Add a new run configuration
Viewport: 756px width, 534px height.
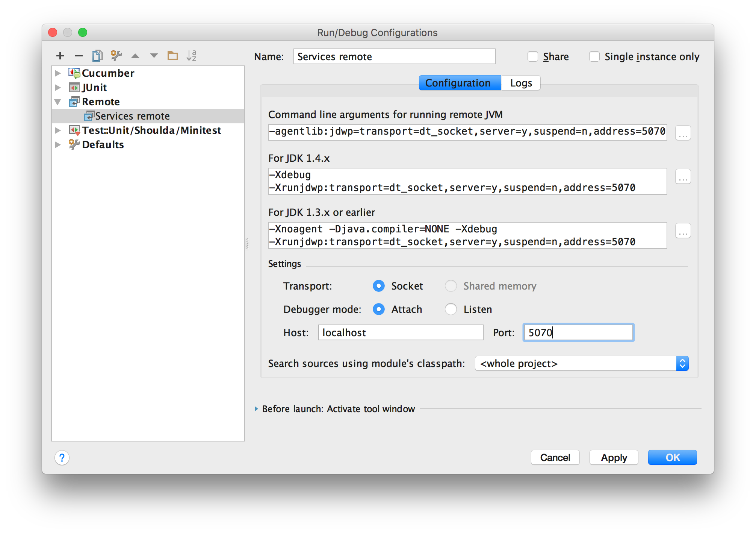[x=60, y=55]
